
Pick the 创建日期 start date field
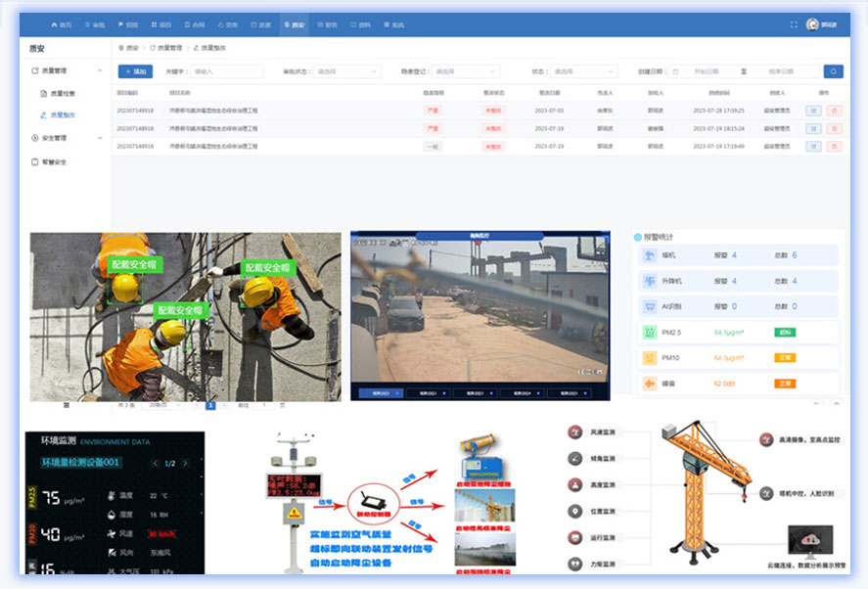(706, 71)
